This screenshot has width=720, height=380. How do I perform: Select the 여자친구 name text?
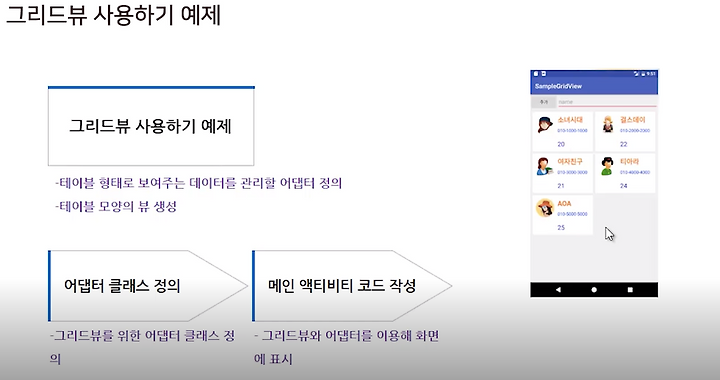570,162
